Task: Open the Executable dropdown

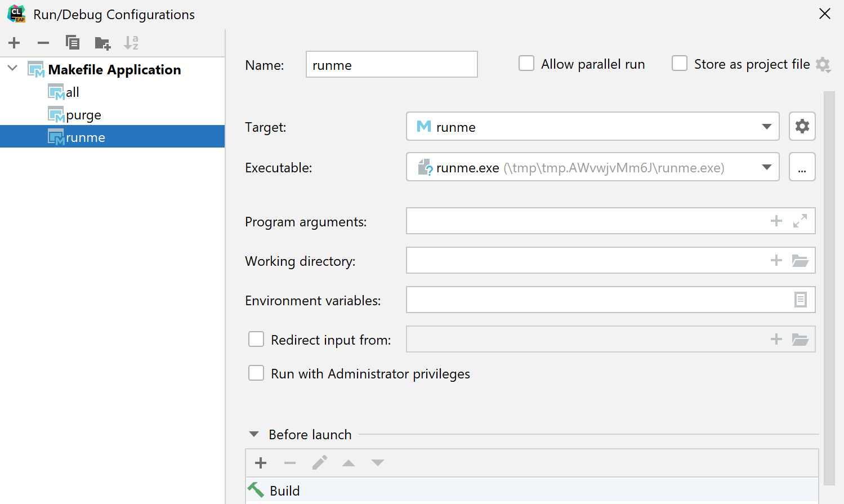Action: pos(767,167)
